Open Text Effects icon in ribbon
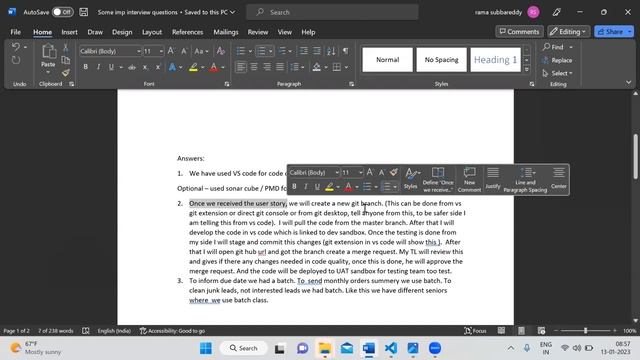640x360 pixels. 173,67
